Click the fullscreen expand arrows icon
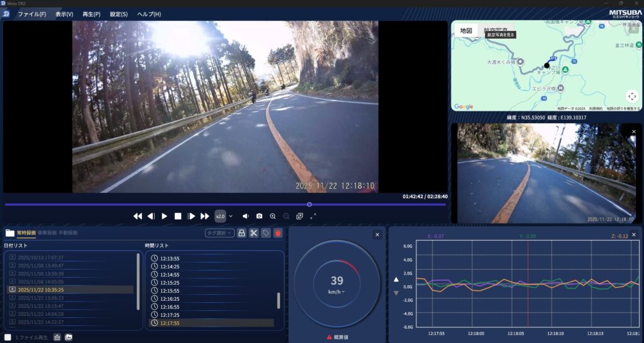 click(x=313, y=216)
